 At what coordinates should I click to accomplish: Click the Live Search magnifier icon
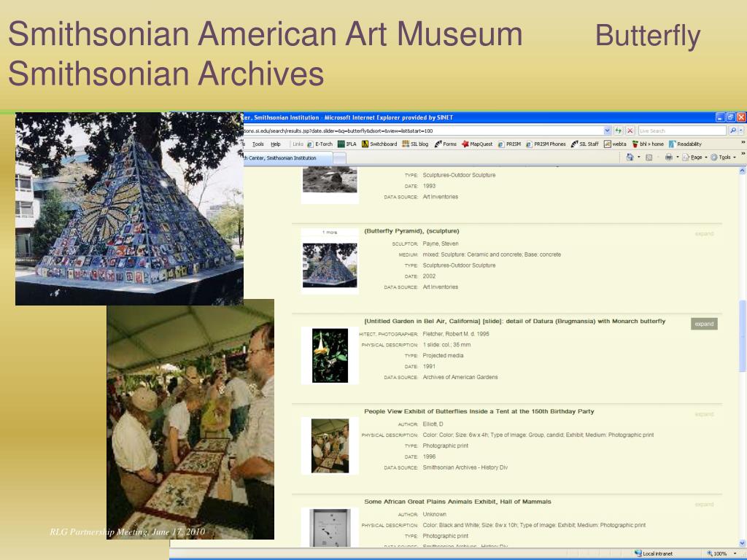pyautogui.click(x=732, y=131)
